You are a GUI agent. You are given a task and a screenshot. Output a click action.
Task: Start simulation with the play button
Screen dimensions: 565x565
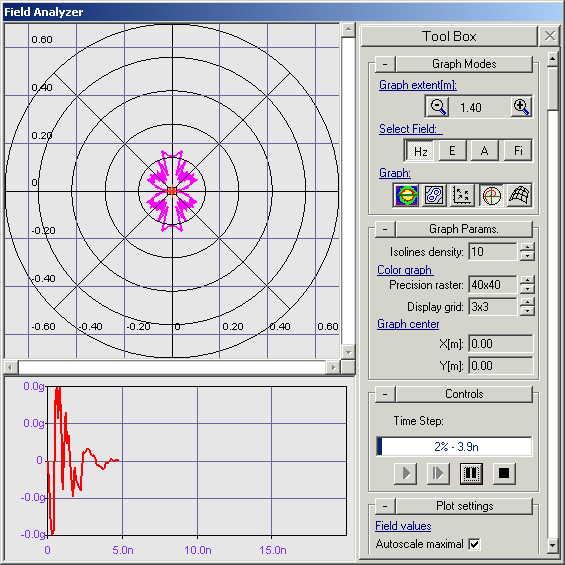pos(406,473)
